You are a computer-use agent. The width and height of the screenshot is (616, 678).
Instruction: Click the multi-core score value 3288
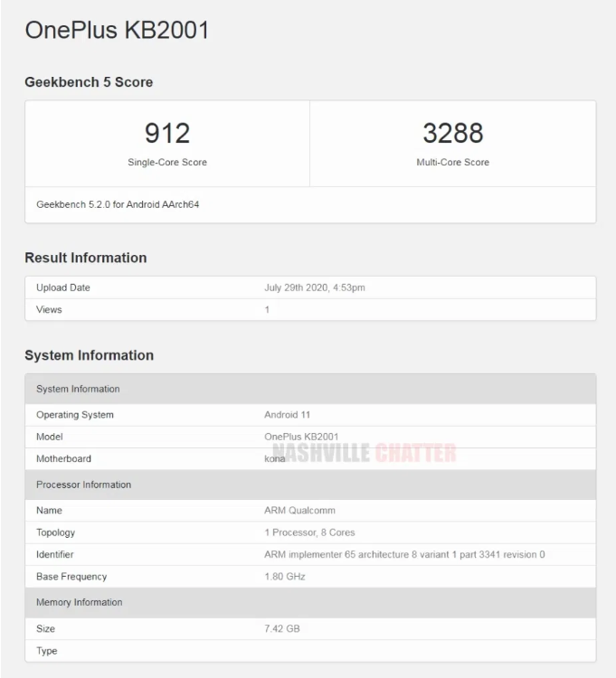(453, 133)
